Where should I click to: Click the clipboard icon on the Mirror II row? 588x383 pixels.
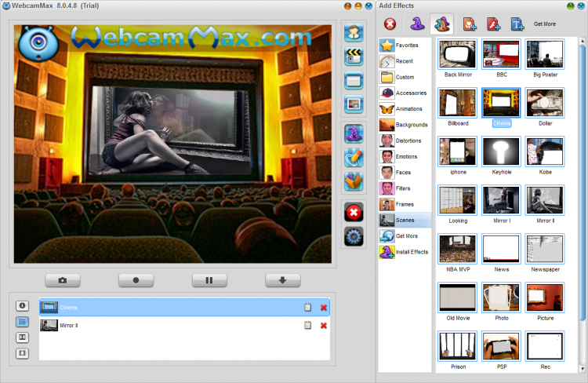(x=307, y=325)
